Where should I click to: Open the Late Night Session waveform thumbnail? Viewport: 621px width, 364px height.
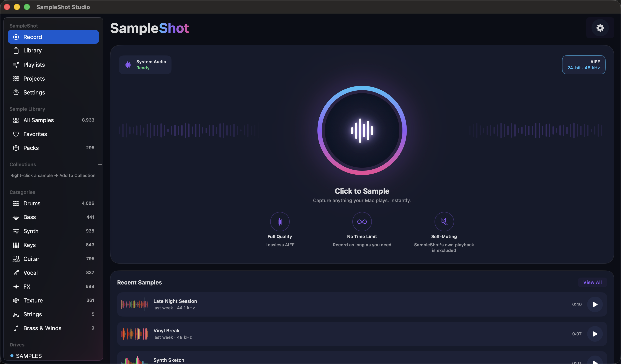point(135,304)
